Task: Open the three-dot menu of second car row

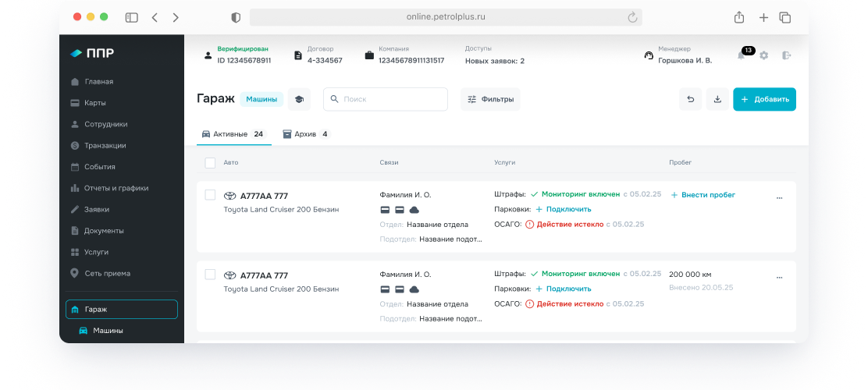Action: [779, 278]
